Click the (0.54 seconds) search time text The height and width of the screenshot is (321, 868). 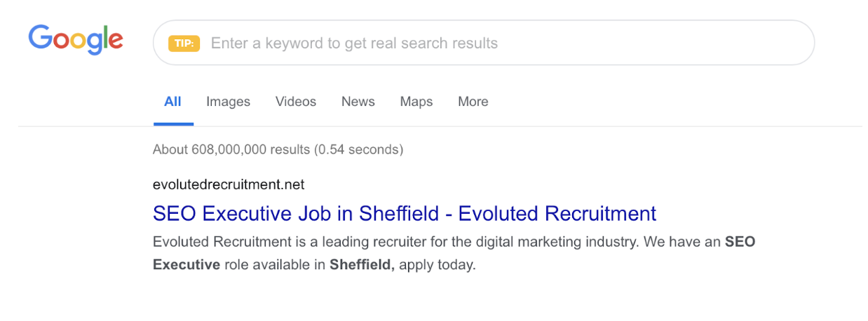[358, 149]
